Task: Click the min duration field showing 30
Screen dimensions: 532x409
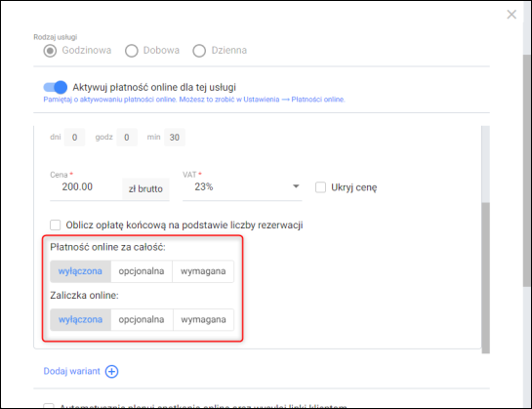Action: 175,137
